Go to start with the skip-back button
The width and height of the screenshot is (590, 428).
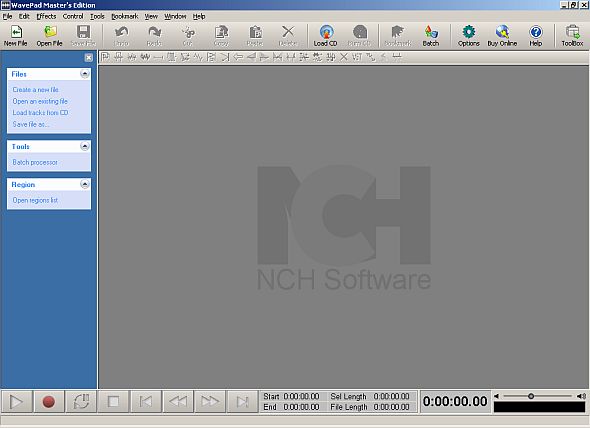pos(146,402)
